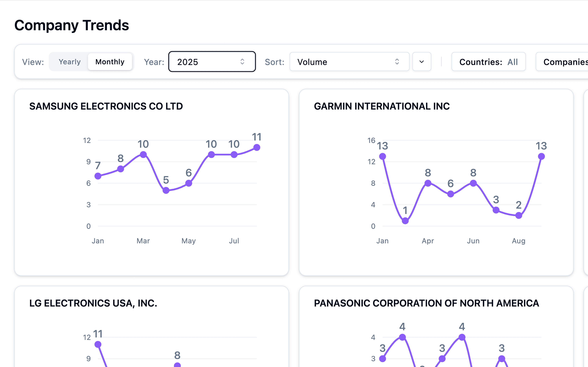Click the sort direction chevron button
The width and height of the screenshot is (588, 367).
coord(422,62)
